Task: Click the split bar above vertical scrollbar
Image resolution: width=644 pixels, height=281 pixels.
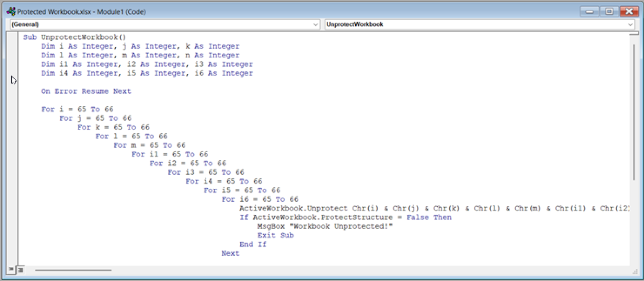Action: [634, 33]
